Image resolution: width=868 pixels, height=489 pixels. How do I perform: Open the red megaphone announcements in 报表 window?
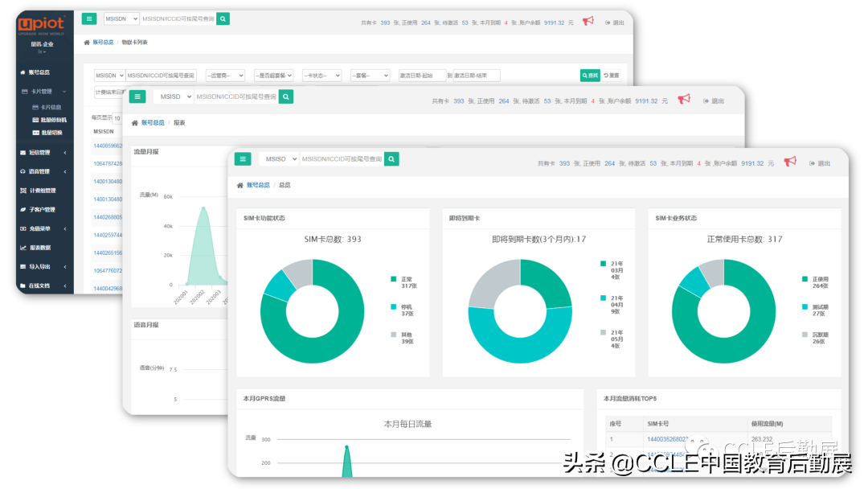click(684, 99)
